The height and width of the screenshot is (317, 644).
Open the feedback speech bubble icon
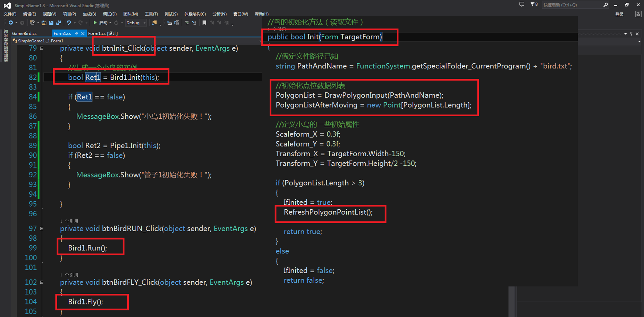(x=522, y=5)
